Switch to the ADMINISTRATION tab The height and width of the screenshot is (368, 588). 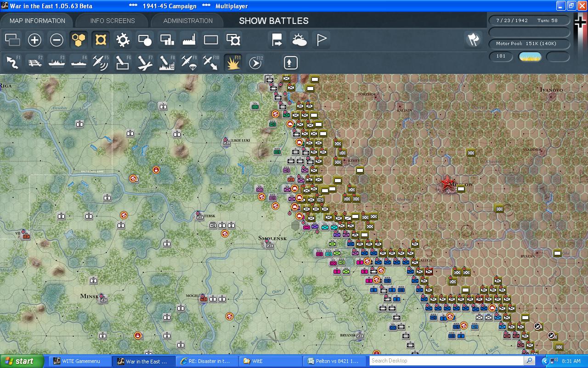[188, 21]
